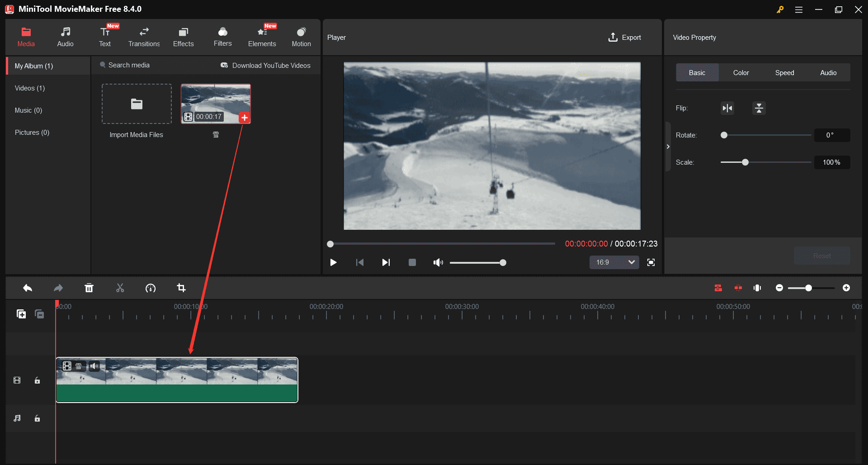Lock the video track

point(37,380)
